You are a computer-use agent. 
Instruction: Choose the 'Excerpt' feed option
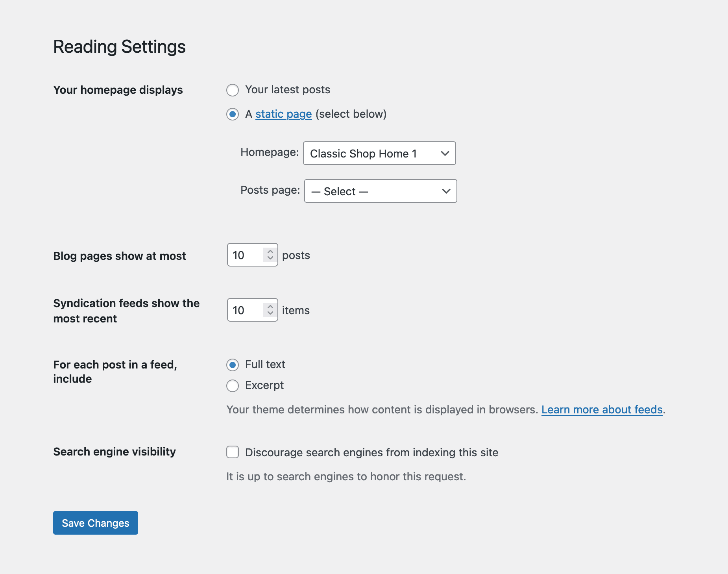point(233,386)
